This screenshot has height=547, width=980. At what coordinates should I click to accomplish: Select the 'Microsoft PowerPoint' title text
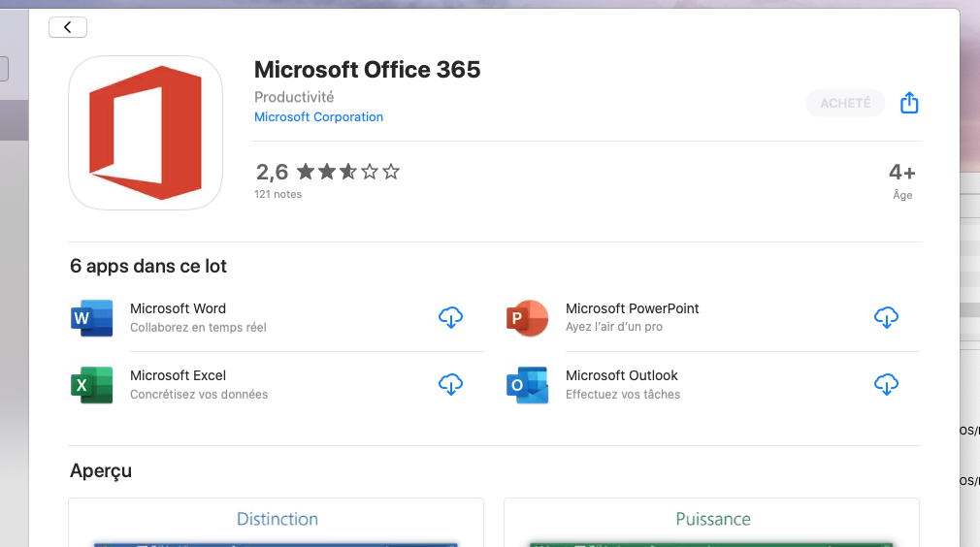632,308
